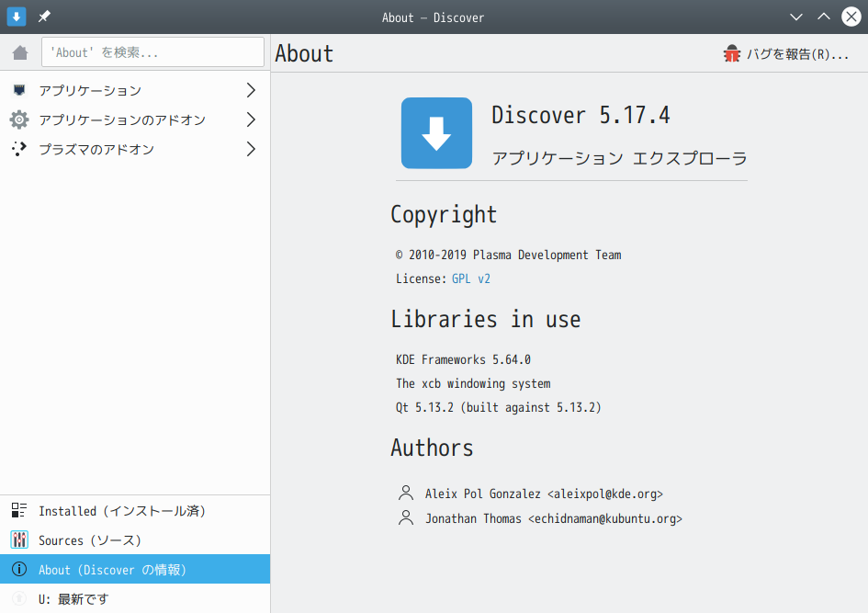Click the update status icon
Screen dimensions: 868x613
pyautogui.click(x=19, y=598)
